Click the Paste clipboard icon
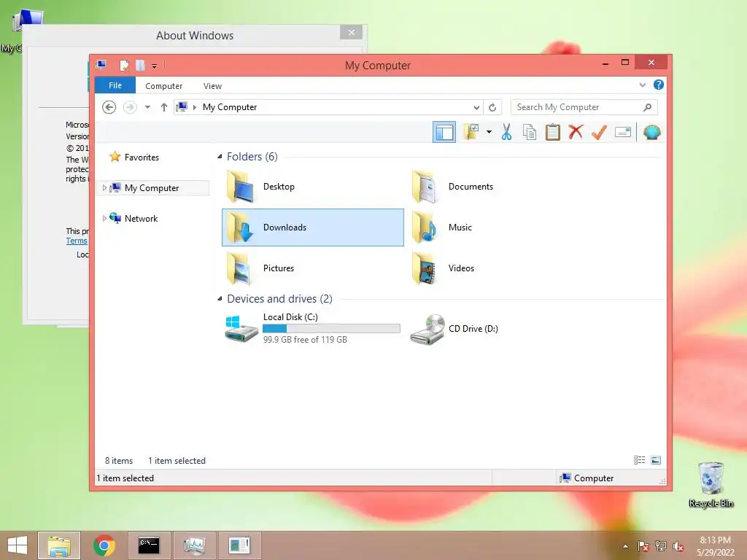Screen dimensions: 747x560 click(x=553, y=132)
